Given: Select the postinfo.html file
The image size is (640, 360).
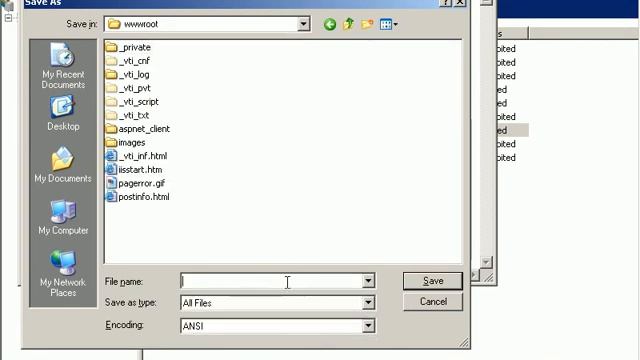Looking at the screenshot, I should pyautogui.click(x=138, y=197).
